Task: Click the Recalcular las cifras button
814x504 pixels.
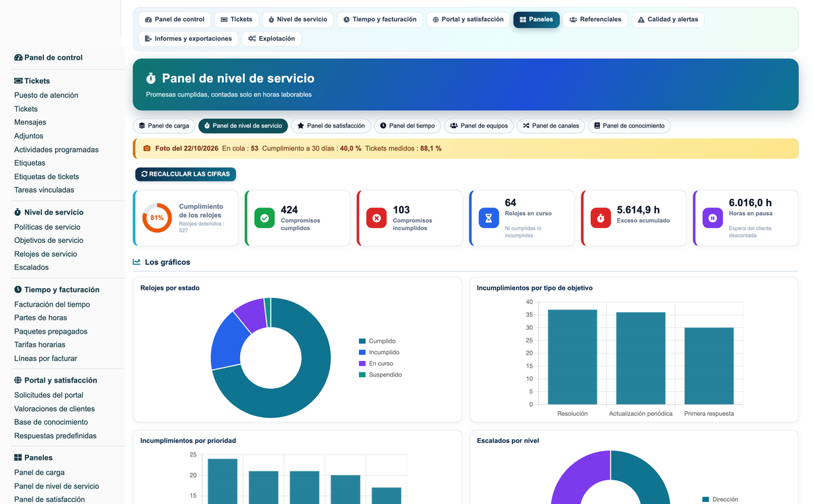Action: [x=185, y=174]
